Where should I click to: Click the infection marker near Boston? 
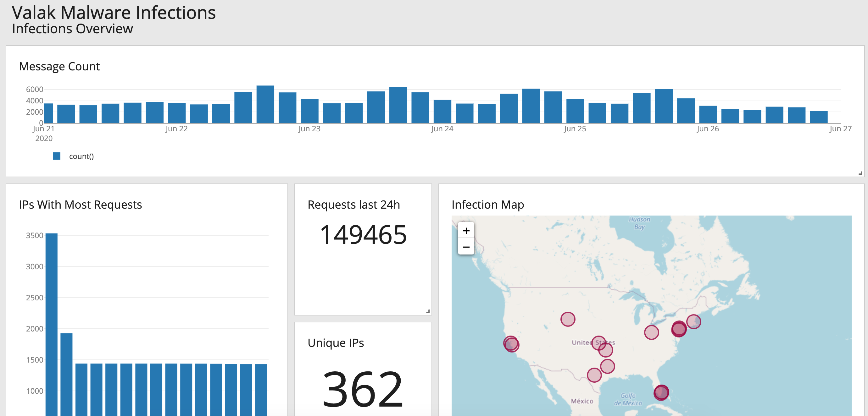pyautogui.click(x=694, y=322)
